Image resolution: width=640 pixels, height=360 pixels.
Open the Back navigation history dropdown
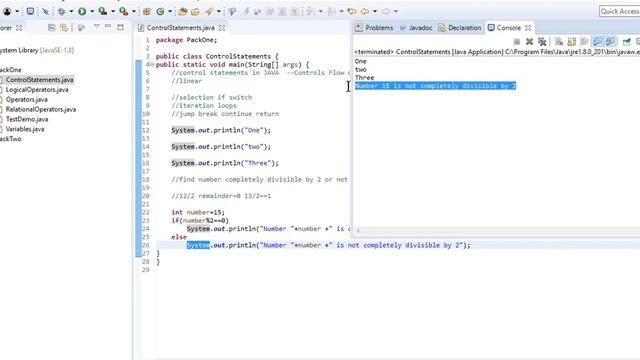(x=375, y=11)
